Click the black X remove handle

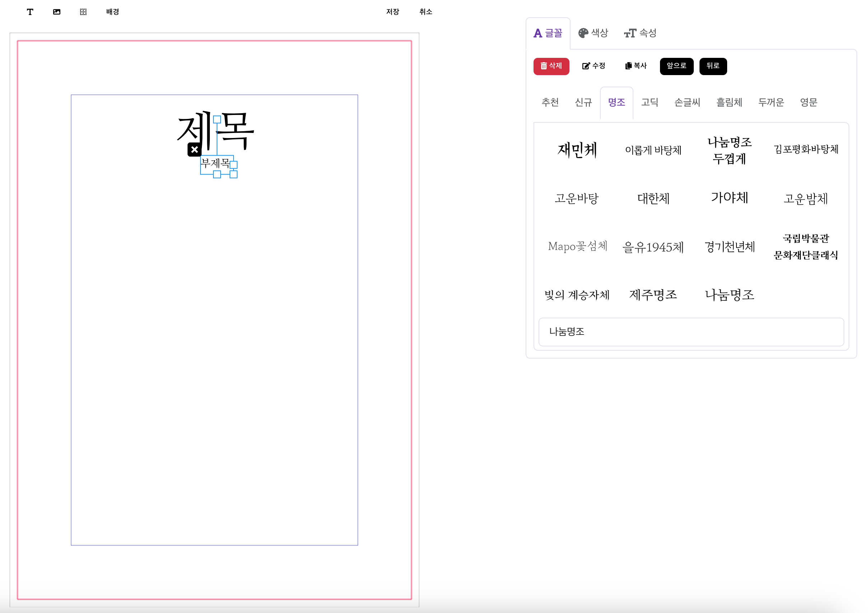pos(194,150)
